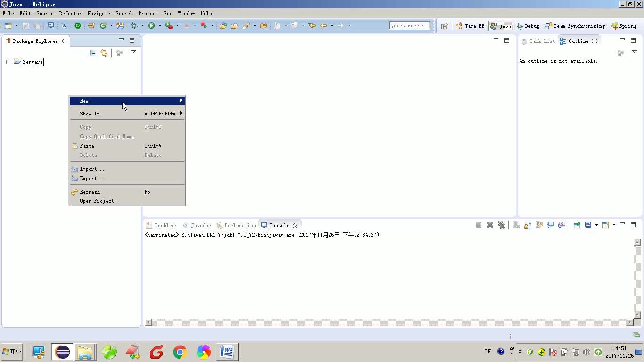Choose Paste from the context menu
The image size is (644, 362).
pyautogui.click(x=127, y=146)
